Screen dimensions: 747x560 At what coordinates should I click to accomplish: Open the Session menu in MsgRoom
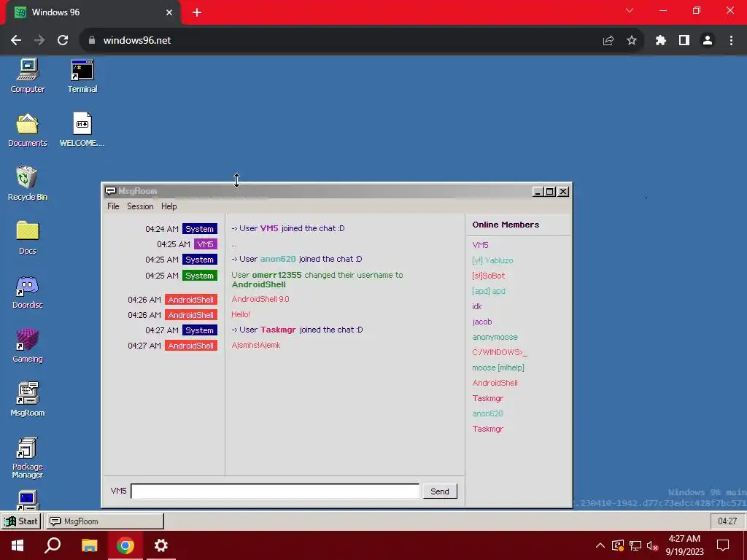140,206
